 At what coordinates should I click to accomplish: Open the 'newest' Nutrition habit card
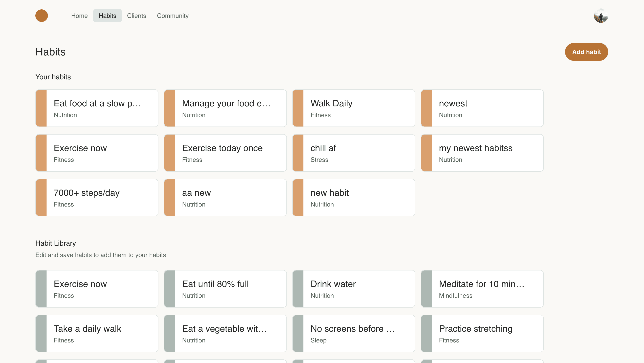pos(482,108)
